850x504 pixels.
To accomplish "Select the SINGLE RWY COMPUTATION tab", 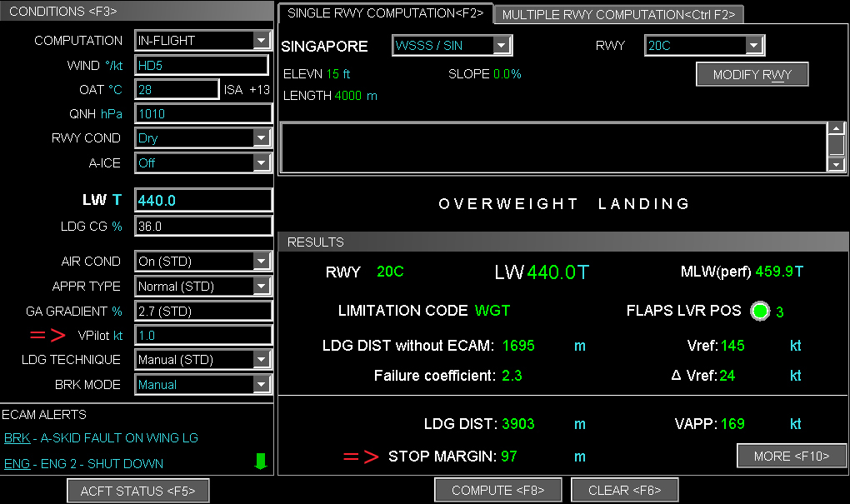I will click(385, 13).
